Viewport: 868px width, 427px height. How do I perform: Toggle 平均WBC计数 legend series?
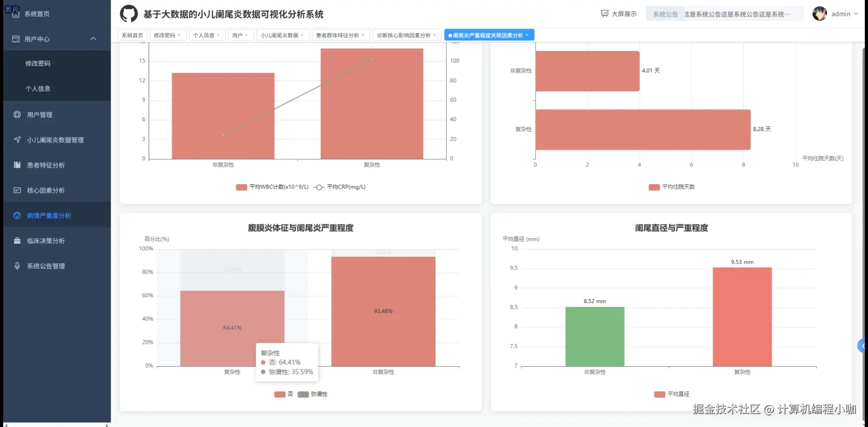coord(272,187)
